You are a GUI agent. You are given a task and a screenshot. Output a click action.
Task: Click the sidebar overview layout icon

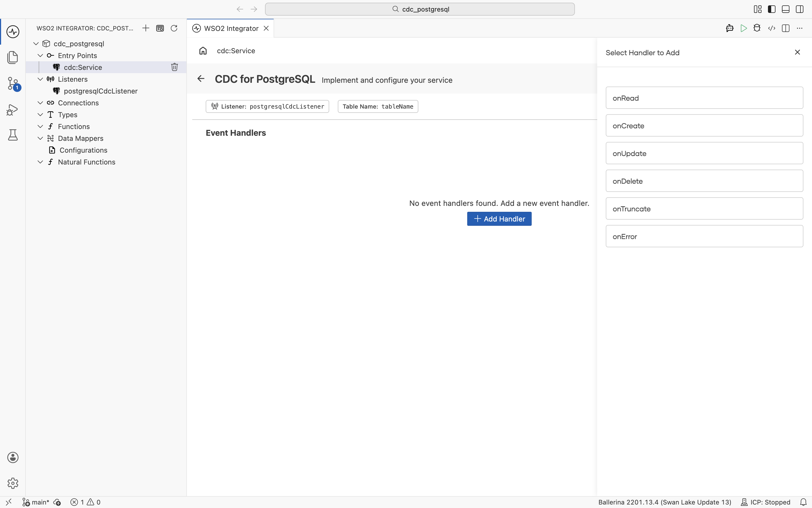click(160, 28)
